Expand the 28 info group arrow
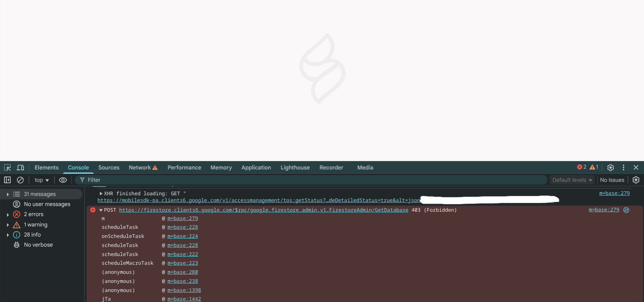The image size is (644, 302). pos(8,235)
